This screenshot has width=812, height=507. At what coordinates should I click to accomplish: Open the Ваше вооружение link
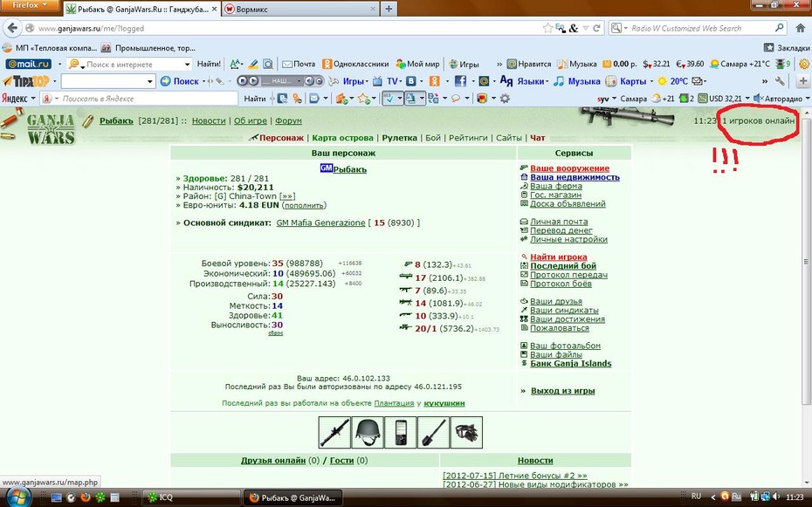coord(569,168)
